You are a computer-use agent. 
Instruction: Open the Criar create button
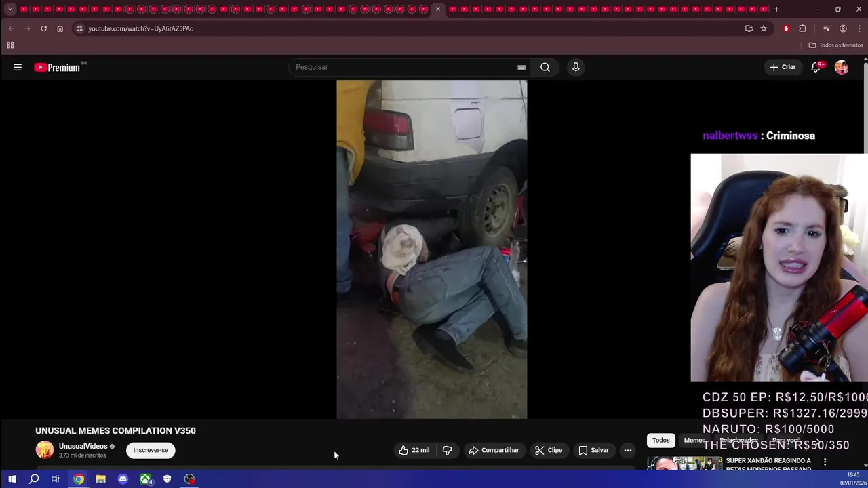click(x=783, y=67)
